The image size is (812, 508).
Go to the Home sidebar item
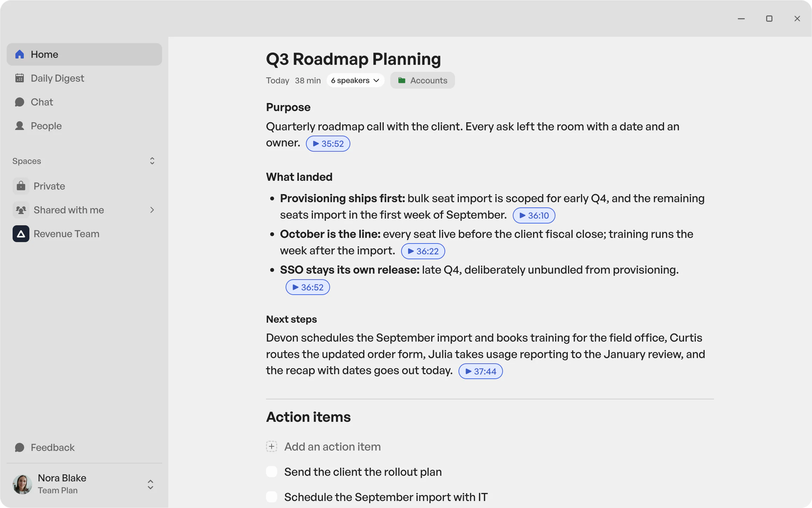pos(84,54)
